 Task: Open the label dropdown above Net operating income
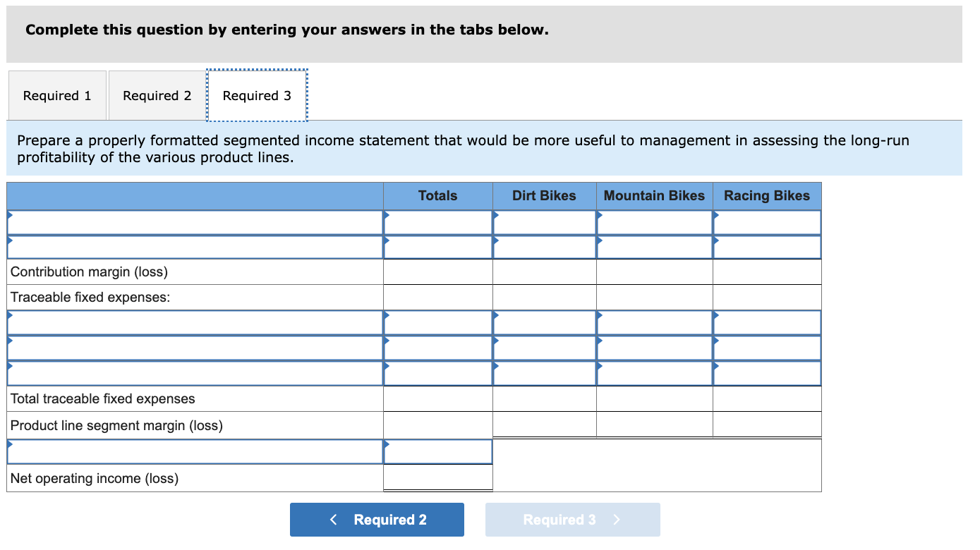coord(194,451)
